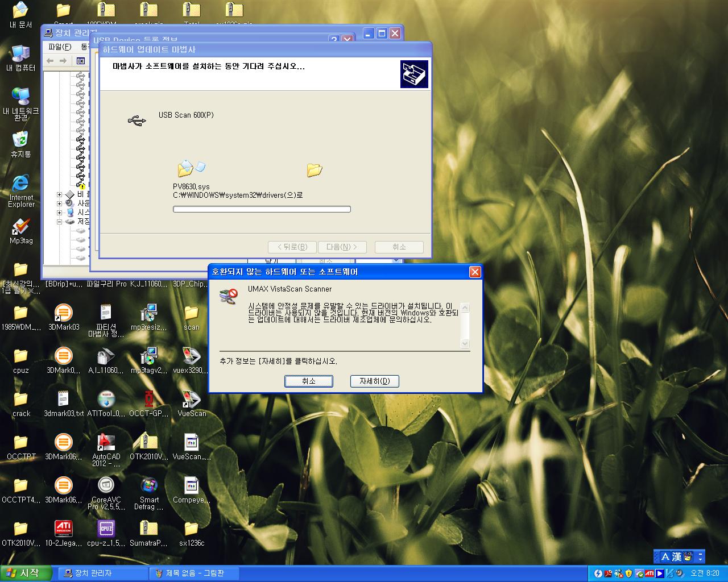The width and height of the screenshot is (728, 582).
Task: Launch OCCT-GP... icon
Action: pyautogui.click(x=148, y=404)
